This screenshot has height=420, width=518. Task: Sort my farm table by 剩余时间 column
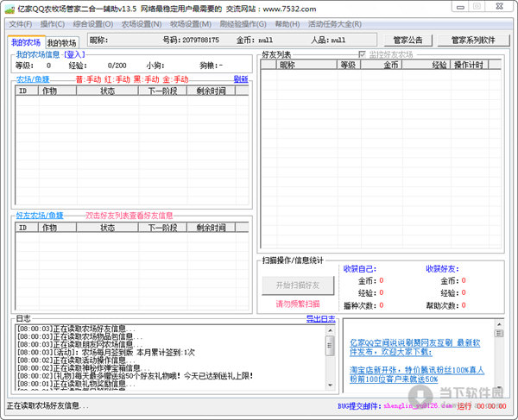click(x=212, y=91)
